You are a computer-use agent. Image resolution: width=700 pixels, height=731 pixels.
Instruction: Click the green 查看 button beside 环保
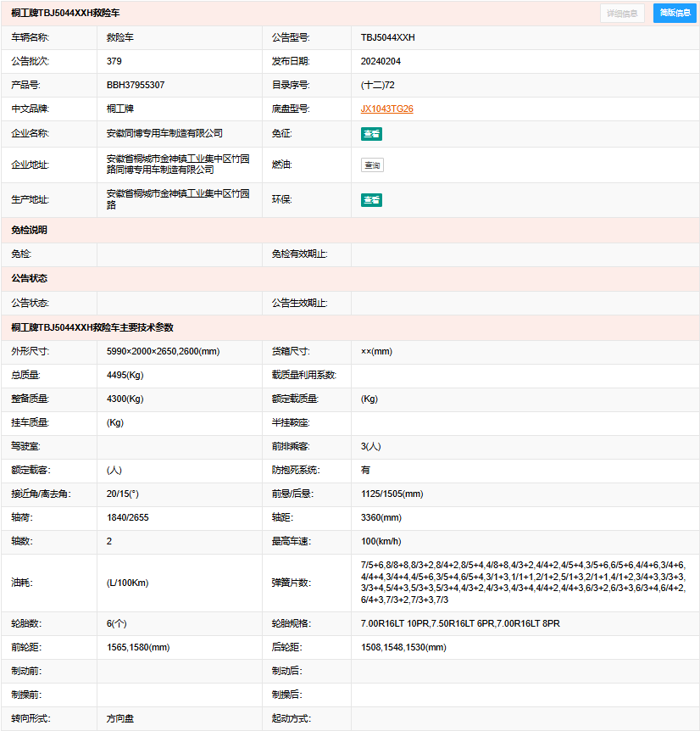[x=371, y=200]
